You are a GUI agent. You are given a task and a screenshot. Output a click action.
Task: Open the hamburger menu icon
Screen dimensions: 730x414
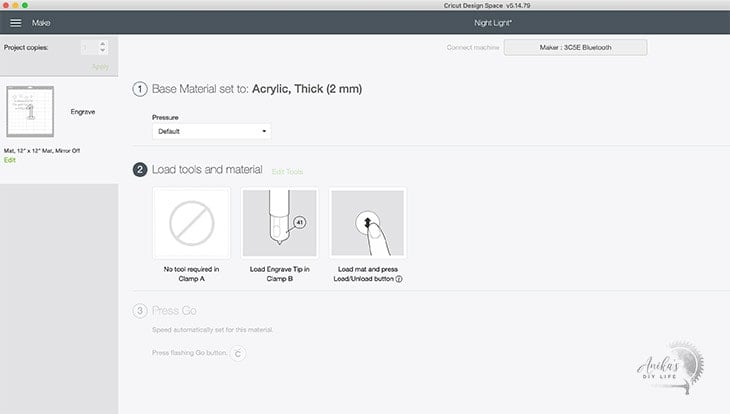point(15,23)
